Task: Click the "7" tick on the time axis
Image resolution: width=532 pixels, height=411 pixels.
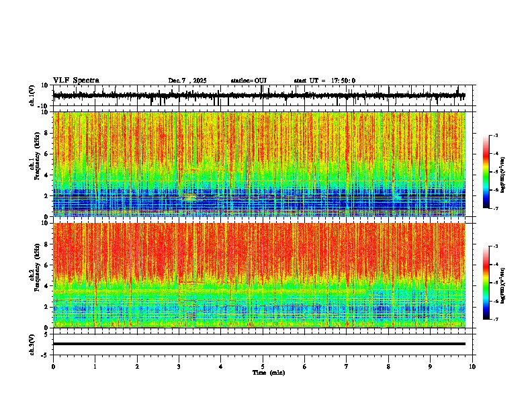Action: 347,367
